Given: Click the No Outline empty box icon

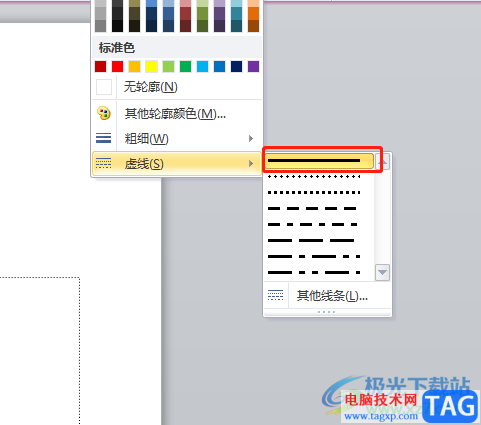Looking at the screenshot, I should coord(104,87).
